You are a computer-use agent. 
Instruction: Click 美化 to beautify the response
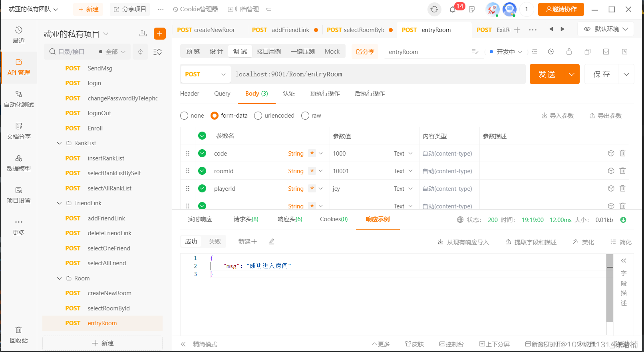pos(583,242)
